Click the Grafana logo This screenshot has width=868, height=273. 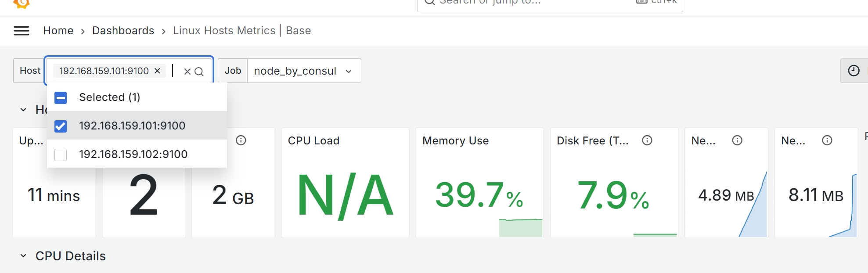(x=22, y=4)
